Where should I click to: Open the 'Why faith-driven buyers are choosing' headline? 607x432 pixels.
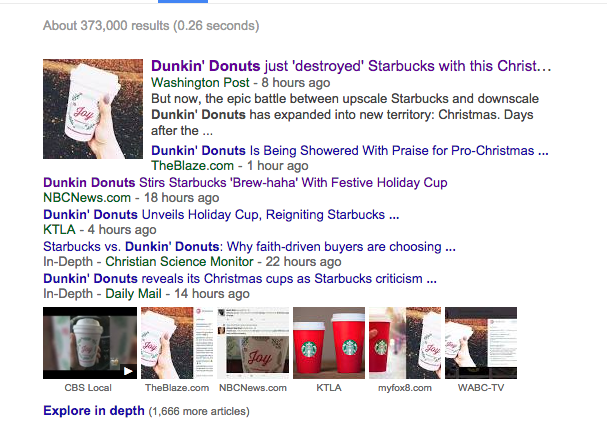tap(249, 247)
